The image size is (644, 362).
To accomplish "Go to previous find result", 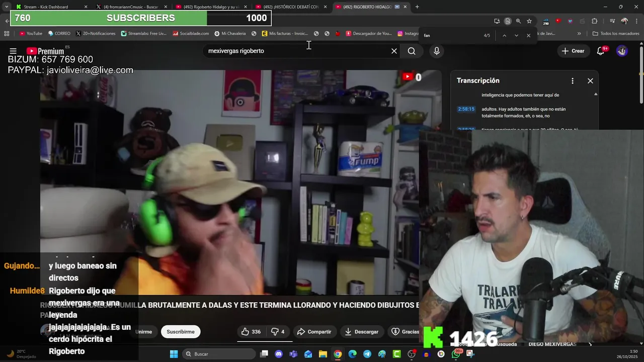I will click(504, 35).
